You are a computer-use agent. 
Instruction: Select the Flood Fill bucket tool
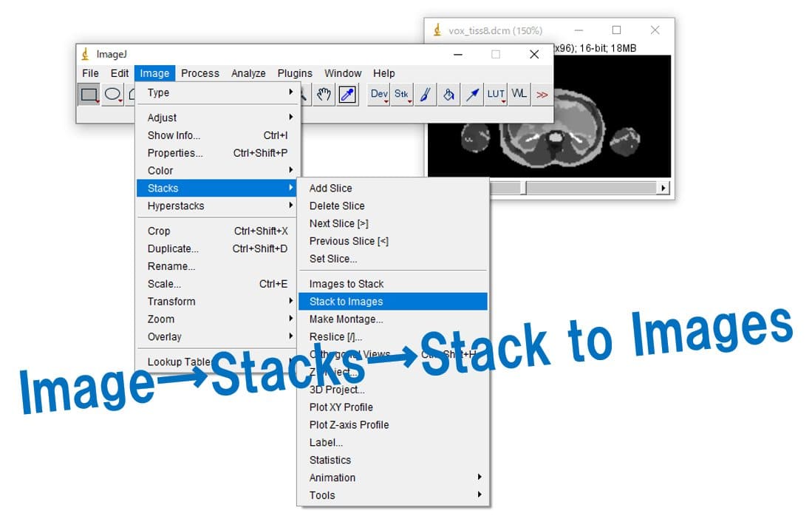tap(448, 95)
